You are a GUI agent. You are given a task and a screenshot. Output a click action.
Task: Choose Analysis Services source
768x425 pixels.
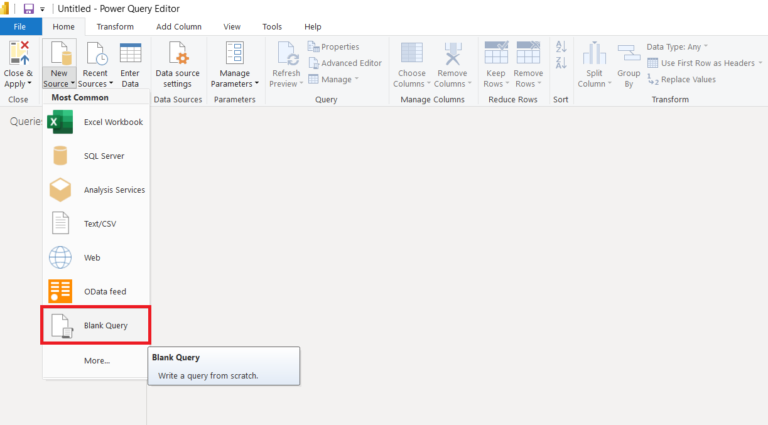[x=96, y=189]
